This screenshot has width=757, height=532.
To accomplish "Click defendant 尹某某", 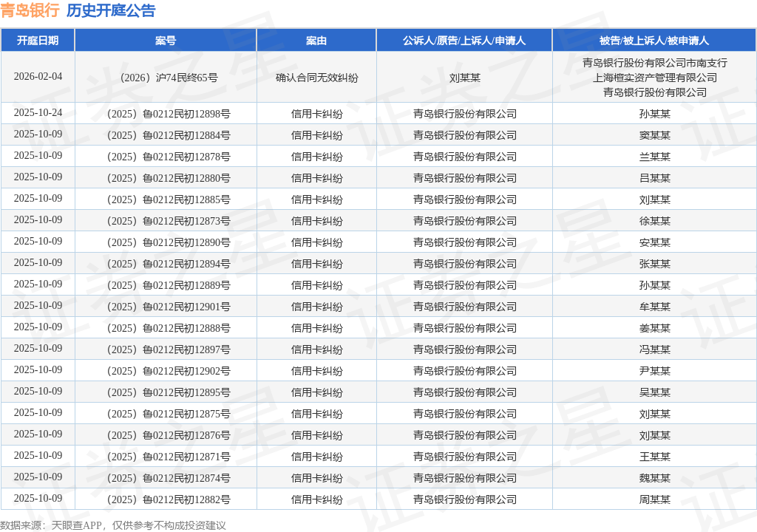I will pos(655,371).
